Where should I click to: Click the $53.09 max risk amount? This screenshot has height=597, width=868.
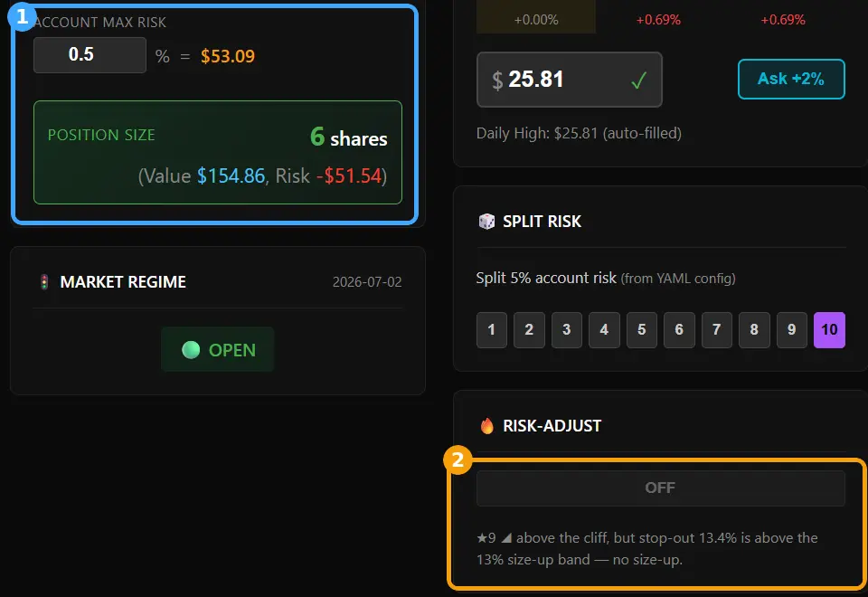click(228, 56)
